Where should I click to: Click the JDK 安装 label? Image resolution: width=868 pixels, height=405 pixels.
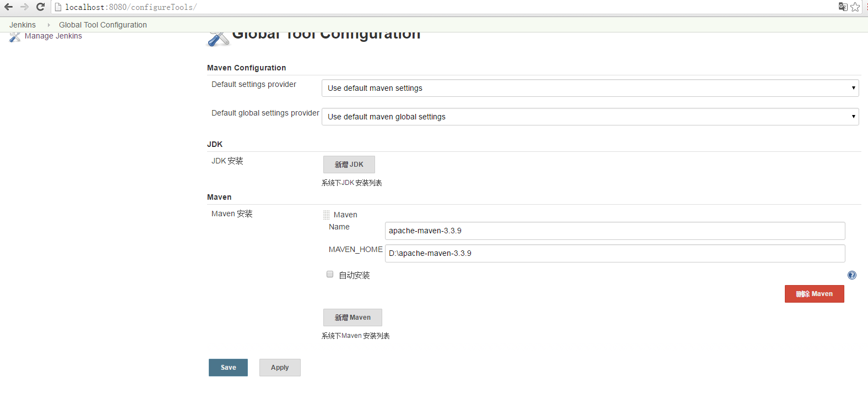[227, 161]
